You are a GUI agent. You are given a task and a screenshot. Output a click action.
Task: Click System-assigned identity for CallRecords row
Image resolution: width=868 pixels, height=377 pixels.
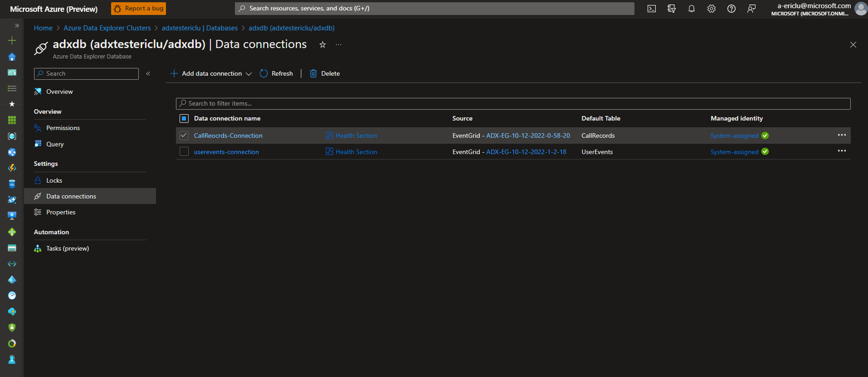pyautogui.click(x=734, y=135)
